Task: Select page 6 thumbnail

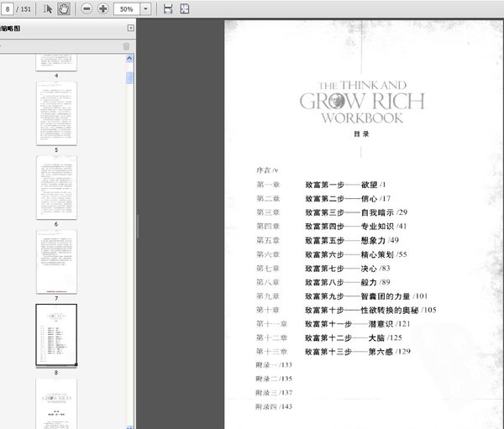Action: point(56,188)
